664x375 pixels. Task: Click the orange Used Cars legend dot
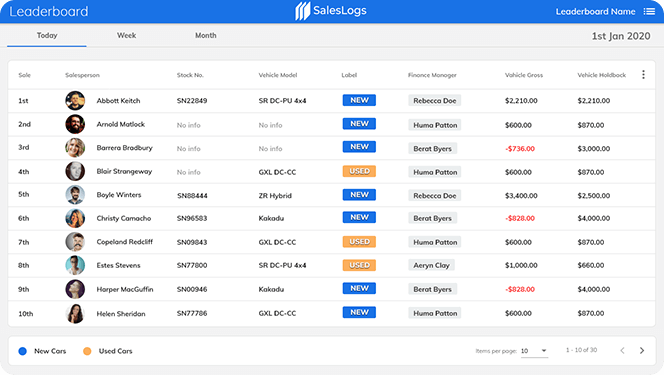tap(87, 351)
